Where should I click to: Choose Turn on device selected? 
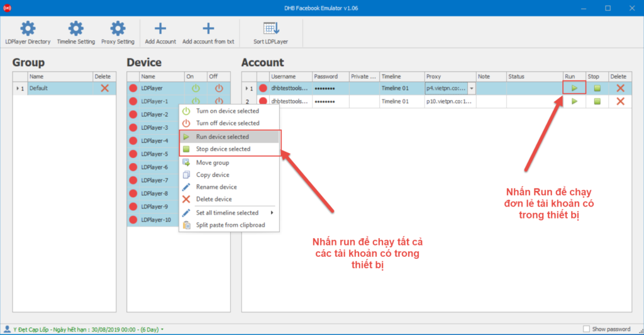(229, 111)
